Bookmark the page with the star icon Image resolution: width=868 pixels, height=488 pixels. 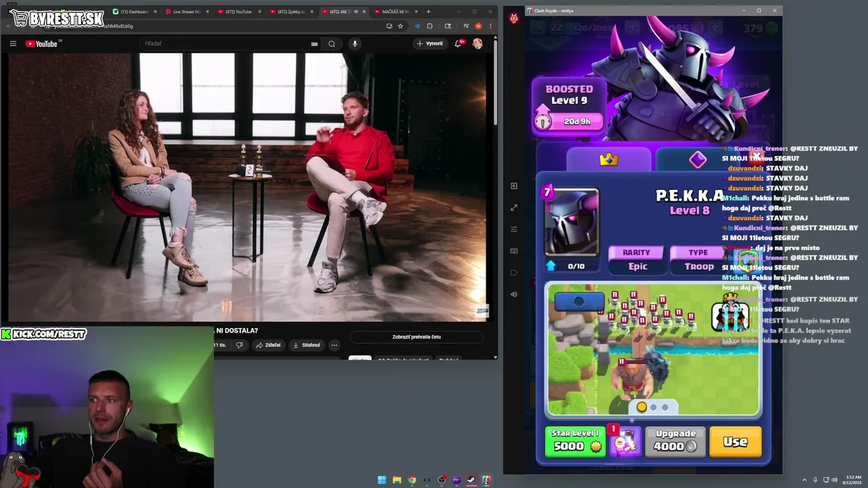(401, 26)
